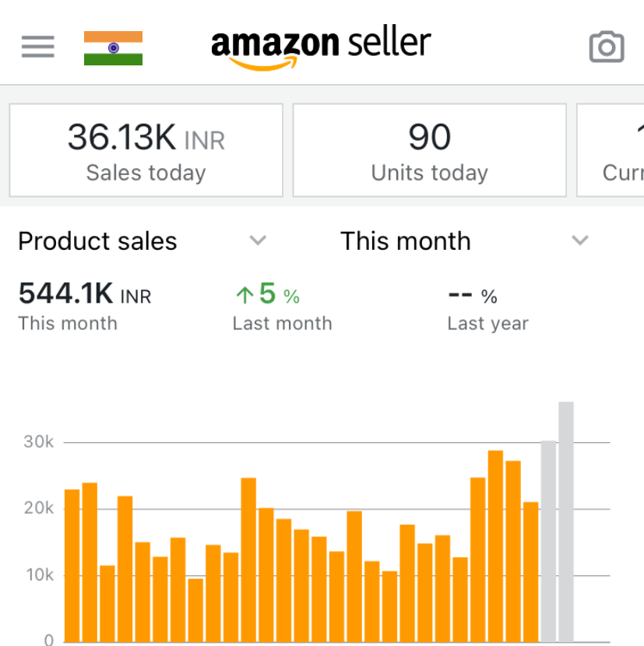Select the shorter gray bar in chart
Image resolution: width=644 pixels, height=646 pixels.
pyautogui.click(x=549, y=541)
